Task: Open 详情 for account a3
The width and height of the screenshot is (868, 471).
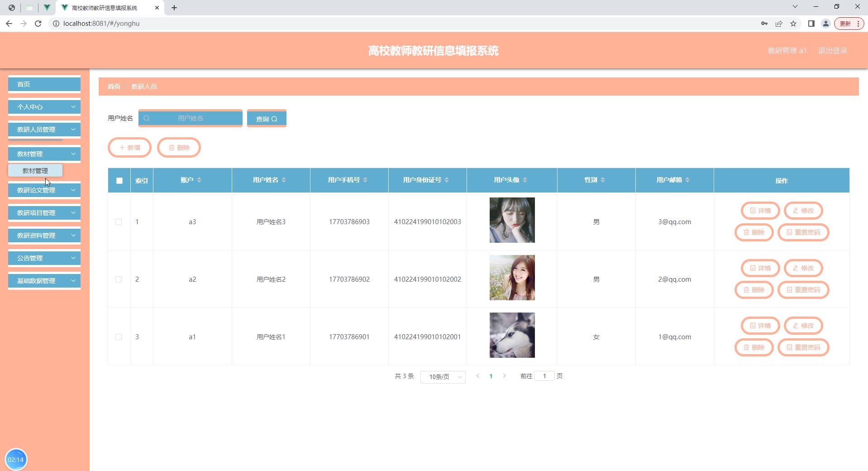Action: 760,211
